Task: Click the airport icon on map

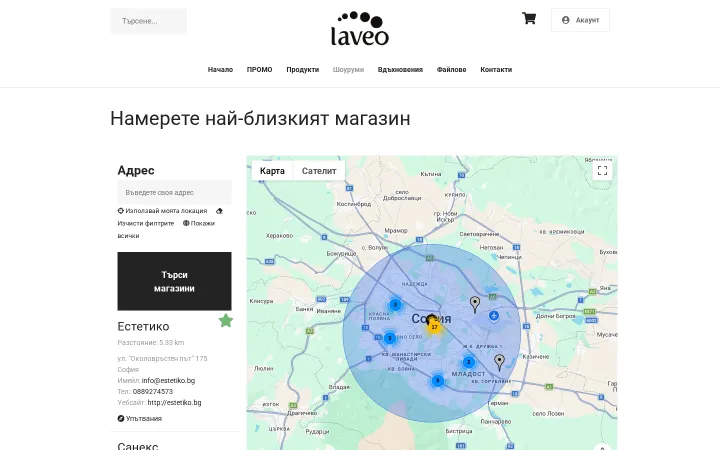Action: click(x=494, y=315)
